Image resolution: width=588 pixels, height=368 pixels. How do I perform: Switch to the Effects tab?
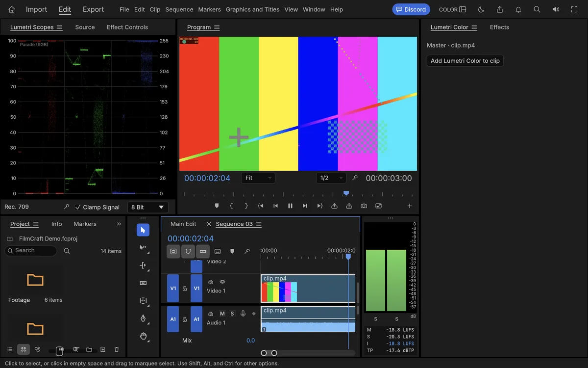click(x=499, y=27)
